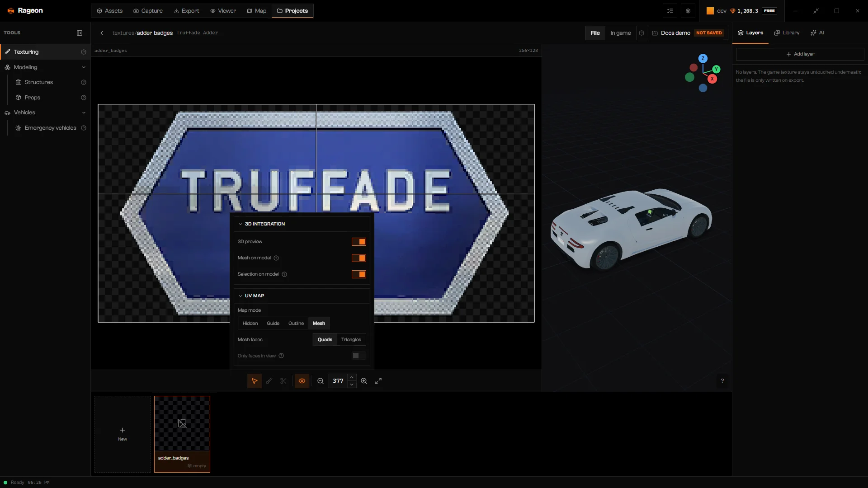Open help icon next to Emergency vehicles

[x=84, y=128]
